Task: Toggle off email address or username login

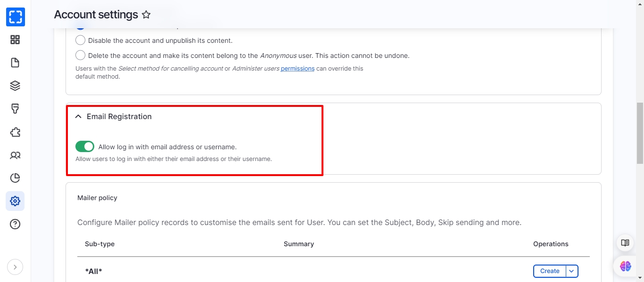Action: point(85,147)
